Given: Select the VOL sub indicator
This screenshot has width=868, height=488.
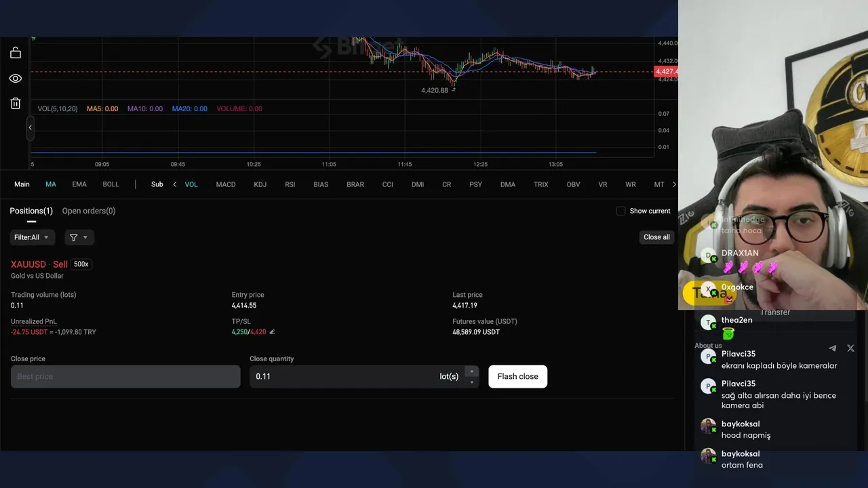Looking at the screenshot, I should coord(191,184).
